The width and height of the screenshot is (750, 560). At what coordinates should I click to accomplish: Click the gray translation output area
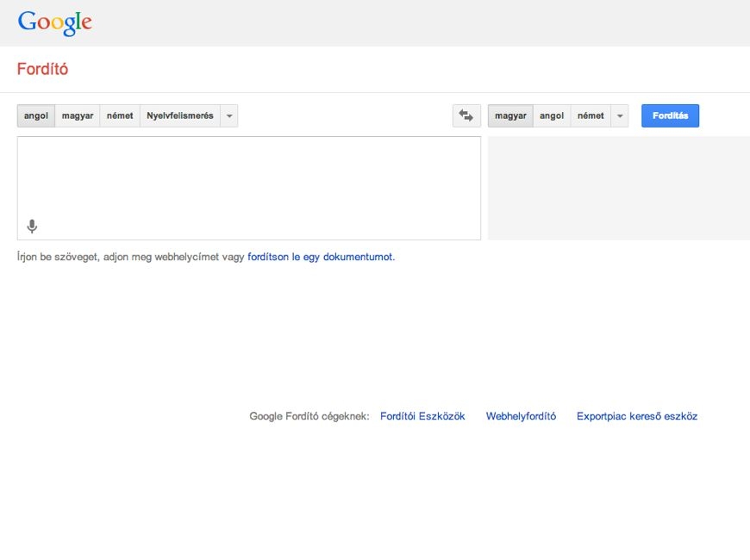coord(618,188)
